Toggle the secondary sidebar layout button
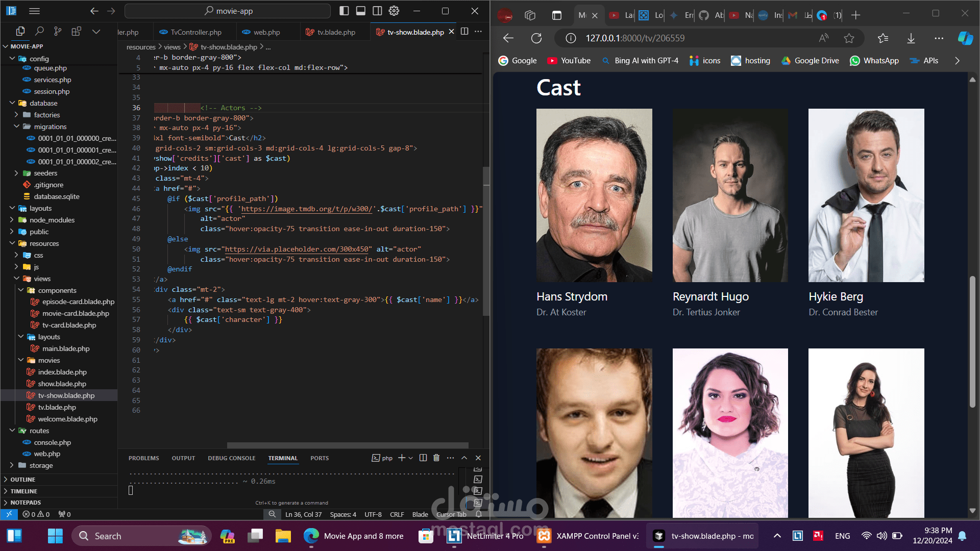980x551 pixels. [x=377, y=11]
